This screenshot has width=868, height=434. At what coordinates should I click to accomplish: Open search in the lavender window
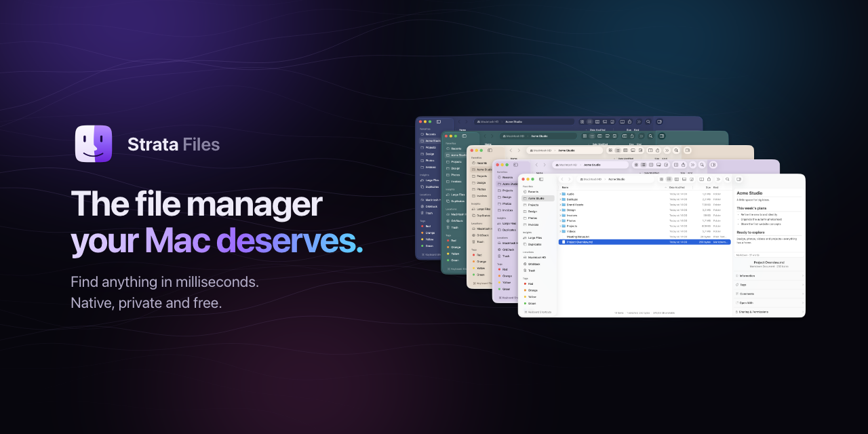701,165
